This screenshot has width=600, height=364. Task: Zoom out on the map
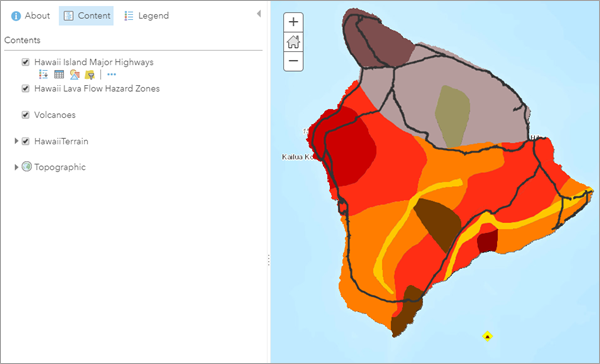coord(293,61)
